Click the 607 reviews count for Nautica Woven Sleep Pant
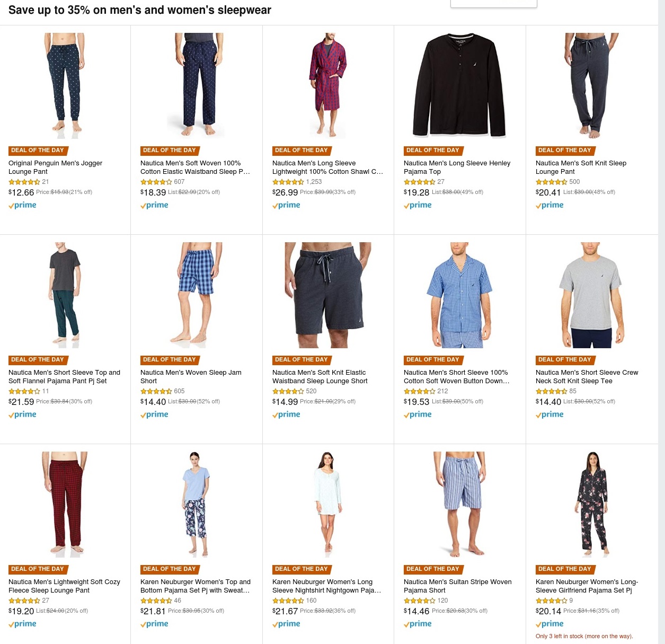The height and width of the screenshot is (644, 665). pos(179,182)
